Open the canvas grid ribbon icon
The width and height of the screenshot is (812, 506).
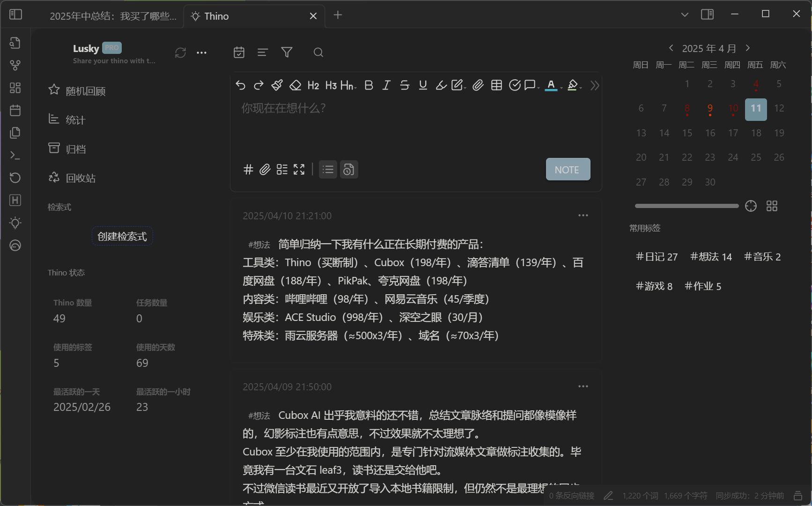pos(15,88)
